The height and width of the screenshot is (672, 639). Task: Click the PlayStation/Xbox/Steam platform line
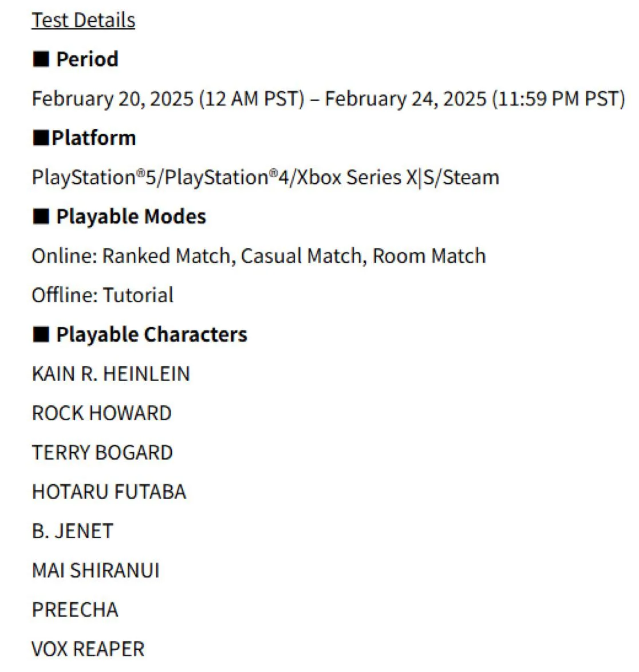click(x=265, y=177)
